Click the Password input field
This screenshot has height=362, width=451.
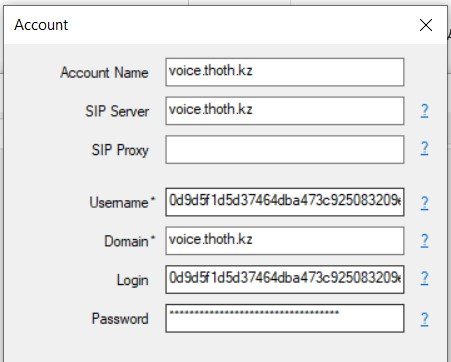click(285, 318)
